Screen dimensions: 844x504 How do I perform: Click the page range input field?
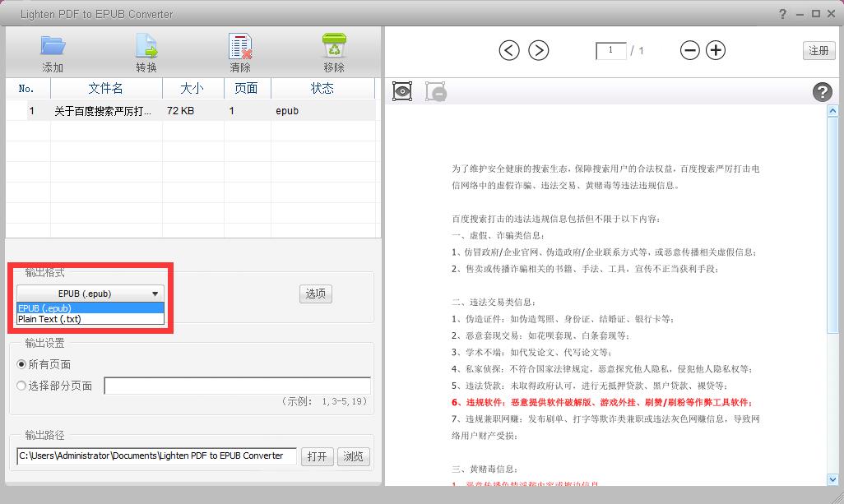pos(237,386)
